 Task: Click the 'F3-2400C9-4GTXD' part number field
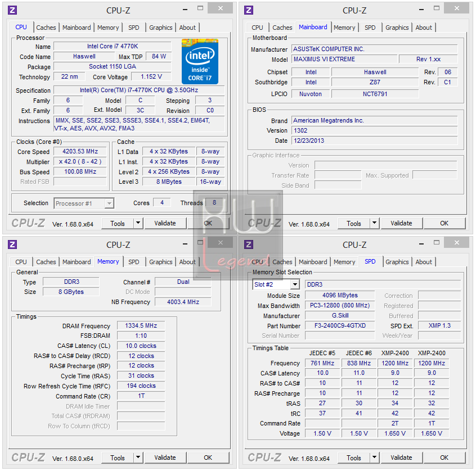pyautogui.click(x=340, y=326)
